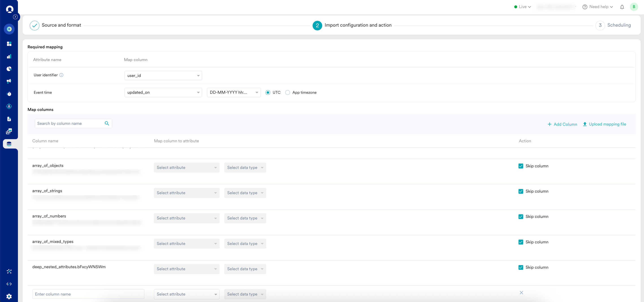Click the settings gear icon in sidebar
Screen dimensions: 644x302
point(9,296)
